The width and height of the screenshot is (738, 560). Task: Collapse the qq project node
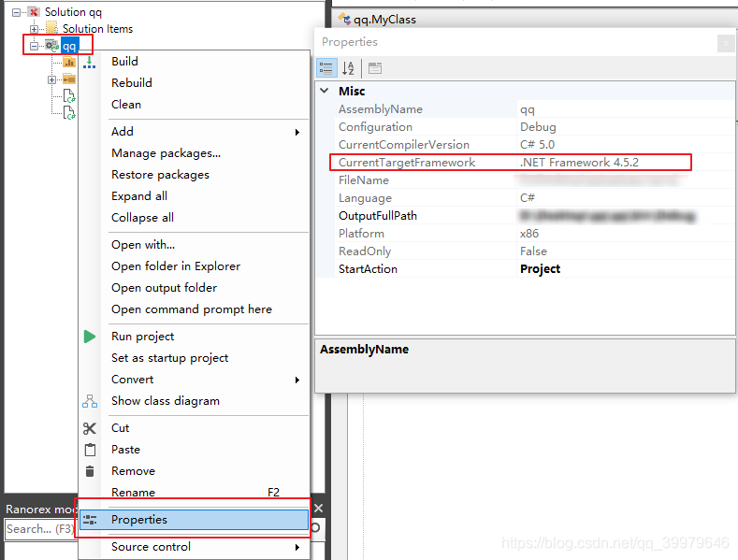(x=34, y=46)
